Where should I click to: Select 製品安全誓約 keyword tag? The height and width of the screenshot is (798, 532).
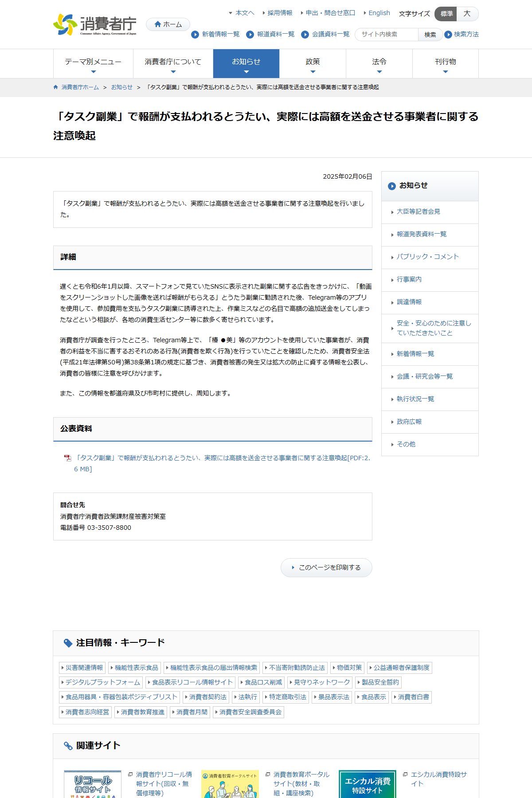pyautogui.click(x=379, y=682)
